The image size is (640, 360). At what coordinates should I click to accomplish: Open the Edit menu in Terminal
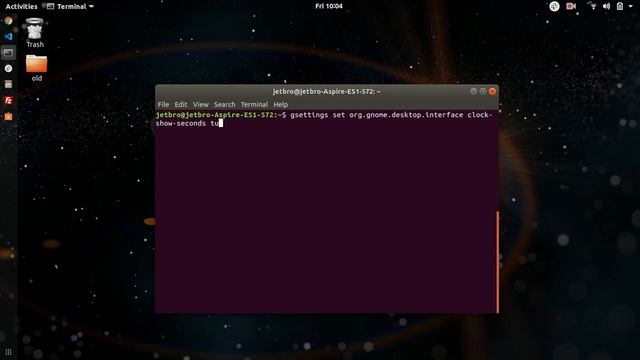tap(181, 104)
